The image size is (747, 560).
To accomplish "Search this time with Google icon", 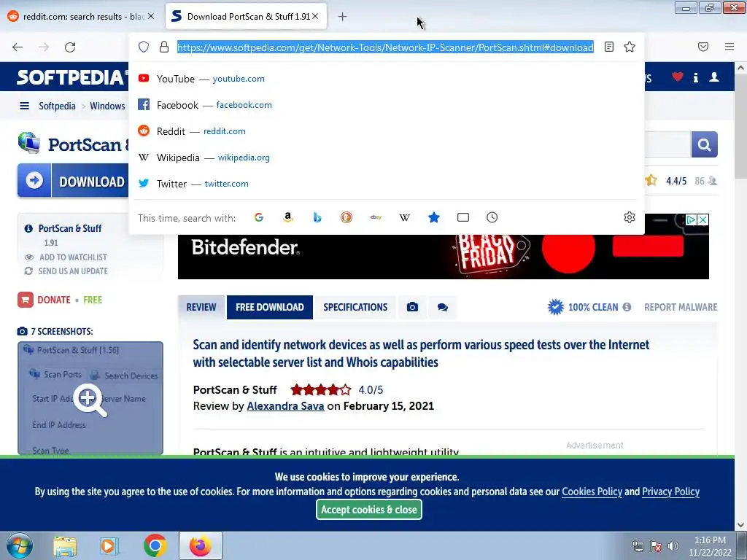I will pyautogui.click(x=259, y=217).
